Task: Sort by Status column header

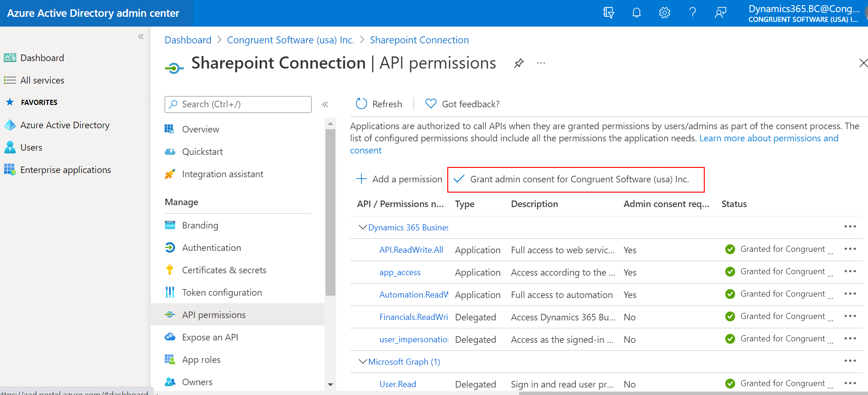Action: (x=734, y=204)
